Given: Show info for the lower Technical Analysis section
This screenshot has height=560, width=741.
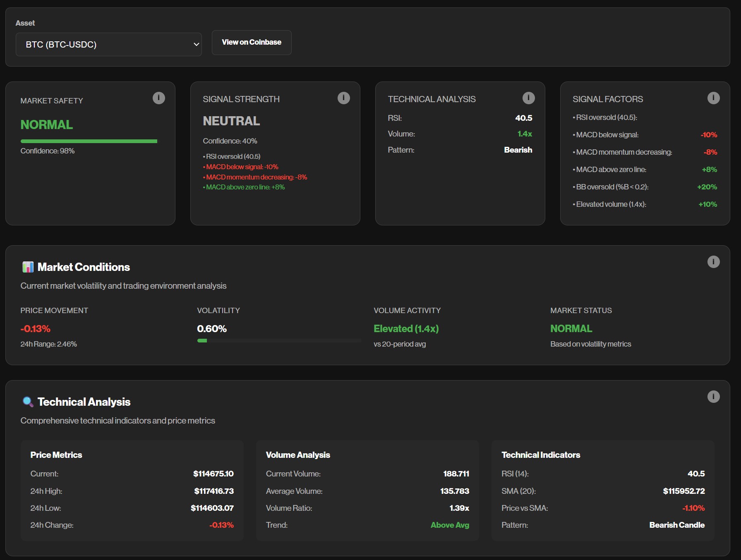Looking at the screenshot, I should 713,397.
